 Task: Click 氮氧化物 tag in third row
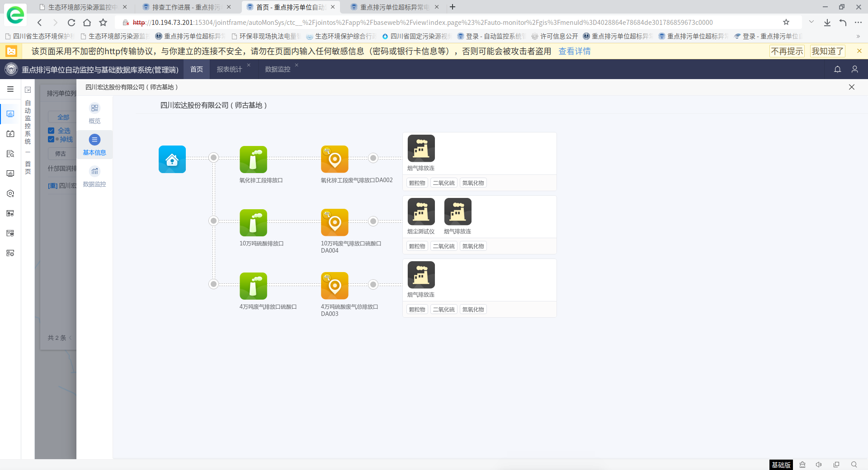pyautogui.click(x=473, y=310)
